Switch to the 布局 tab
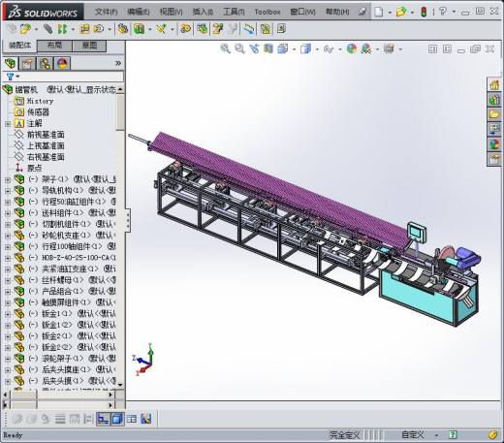Viewport: 504px width, 443px height. (54, 46)
